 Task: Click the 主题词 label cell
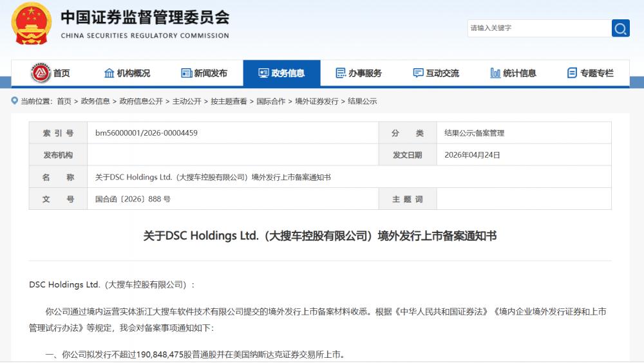(408, 199)
